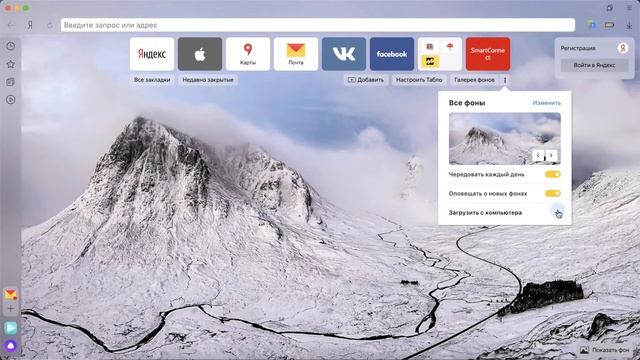Click the Все фоны heading text
This screenshot has width=640, height=360.
click(x=467, y=103)
